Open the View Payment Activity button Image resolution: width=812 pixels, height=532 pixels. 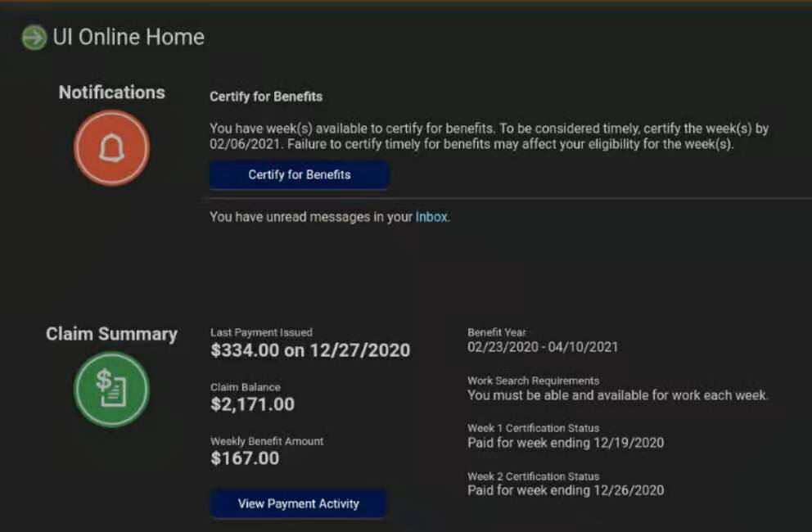pyautogui.click(x=298, y=503)
